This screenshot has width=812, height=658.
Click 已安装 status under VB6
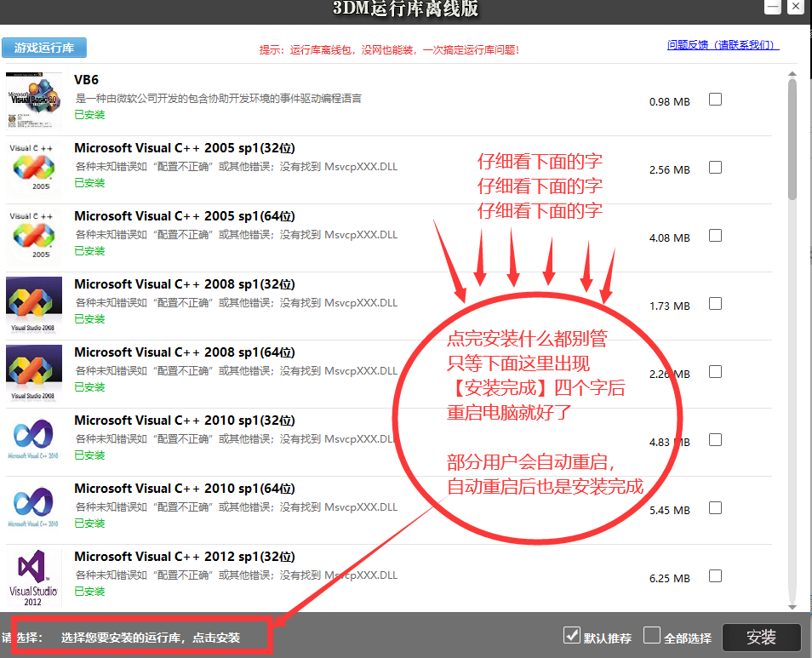click(x=89, y=114)
